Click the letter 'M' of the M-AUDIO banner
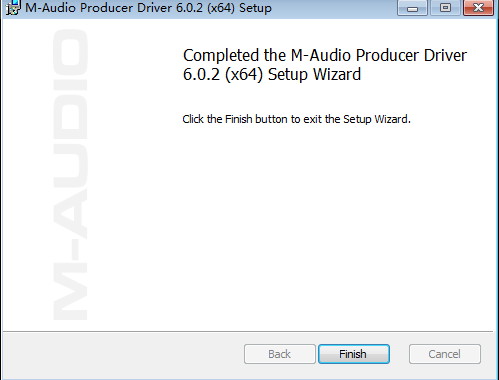The width and height of the screenshot is (499, 380). [x=70, y=292]
